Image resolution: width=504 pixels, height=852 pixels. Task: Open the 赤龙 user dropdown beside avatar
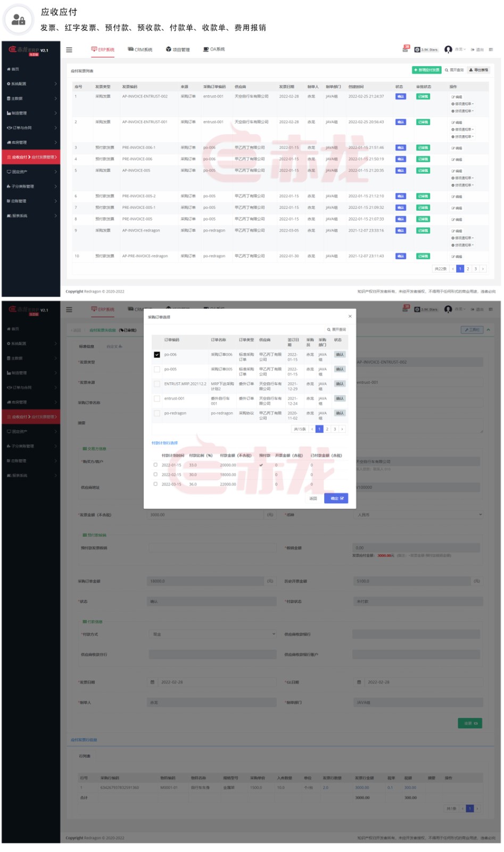(x=460, y=50)
